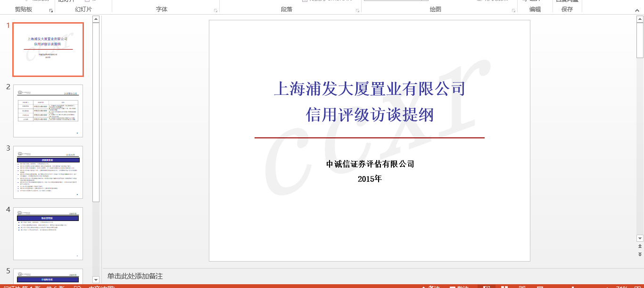This screenshot has width=644, height=288.
Task: Open the font group dialog launcher
Action: tap(216, 10)
